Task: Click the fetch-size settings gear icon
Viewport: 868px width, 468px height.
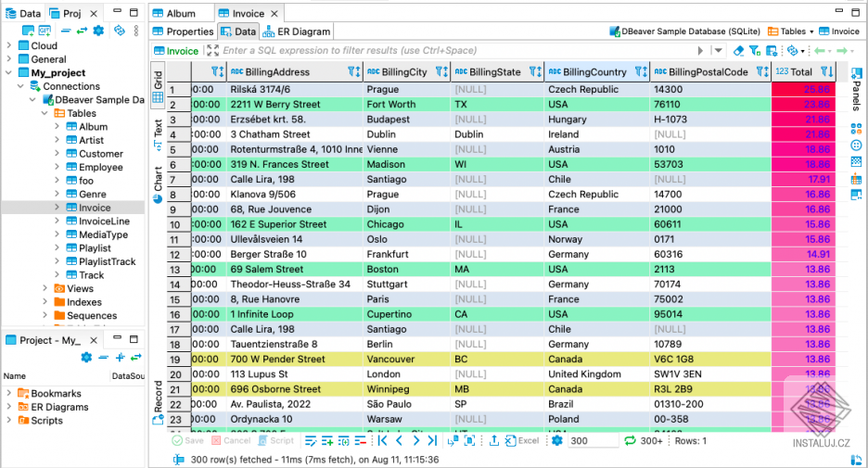Action: tap(557, 441)
